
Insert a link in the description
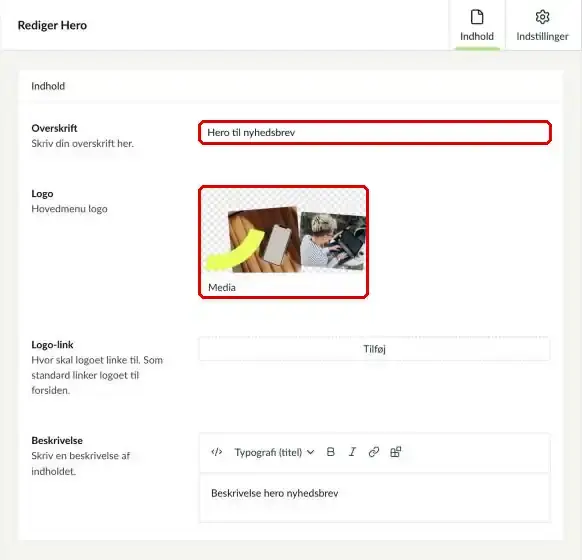coord(374,452)
